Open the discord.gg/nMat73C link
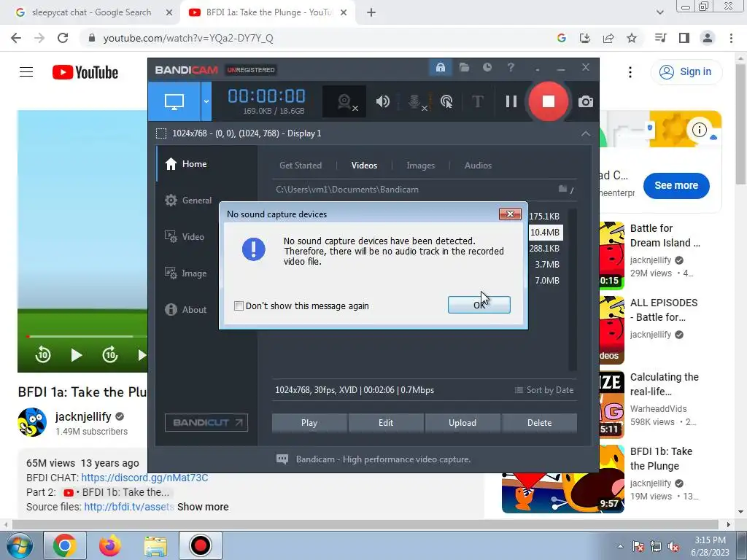 [x=144, y=478]
